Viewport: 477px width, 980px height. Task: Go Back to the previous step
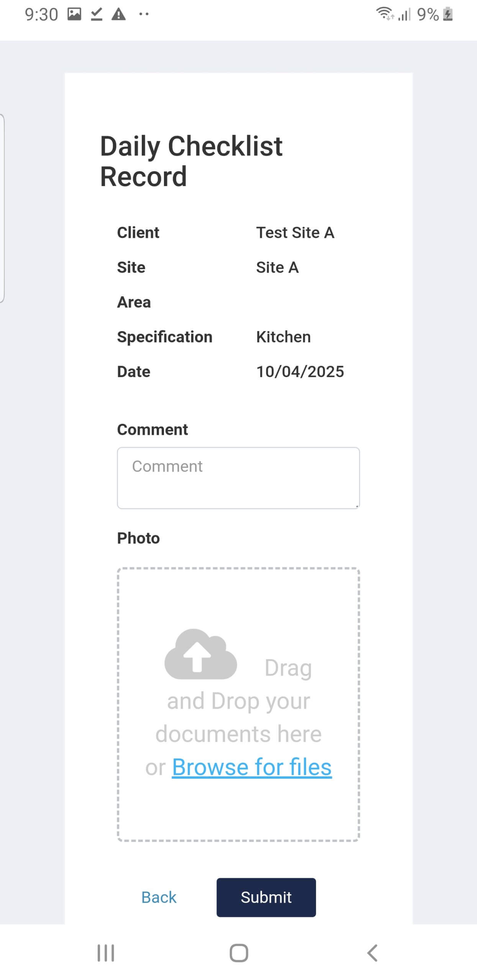[159, 897]
